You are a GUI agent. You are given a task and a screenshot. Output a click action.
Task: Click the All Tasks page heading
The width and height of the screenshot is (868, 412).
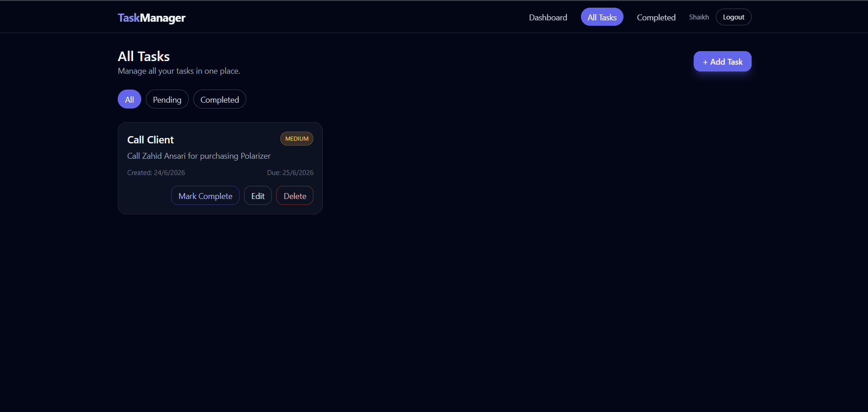[x=144, y=57]
